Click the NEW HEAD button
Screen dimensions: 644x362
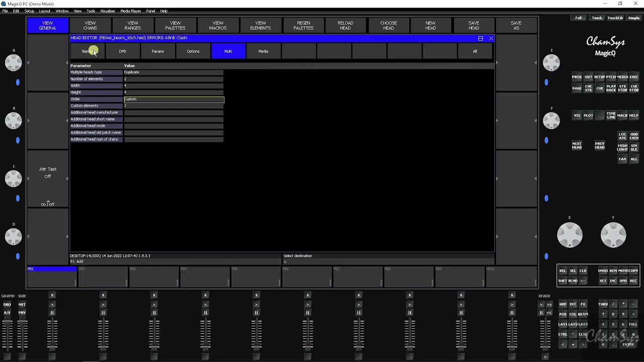pos(431,26)
